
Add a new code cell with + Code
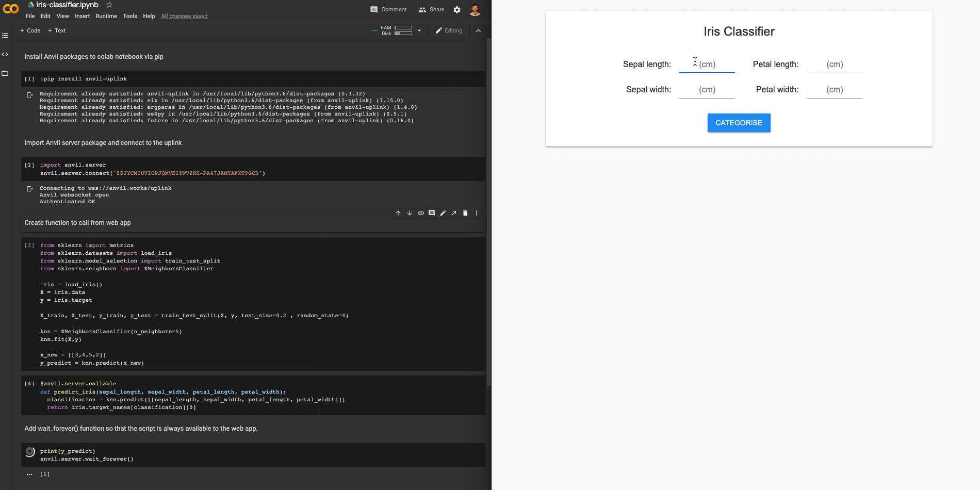30,30
